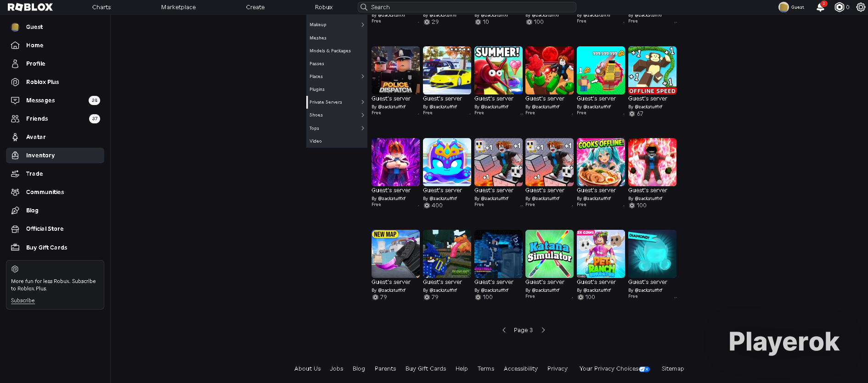
Task: Expand the Private Servers category chevron
Action: tap(363, 102)
